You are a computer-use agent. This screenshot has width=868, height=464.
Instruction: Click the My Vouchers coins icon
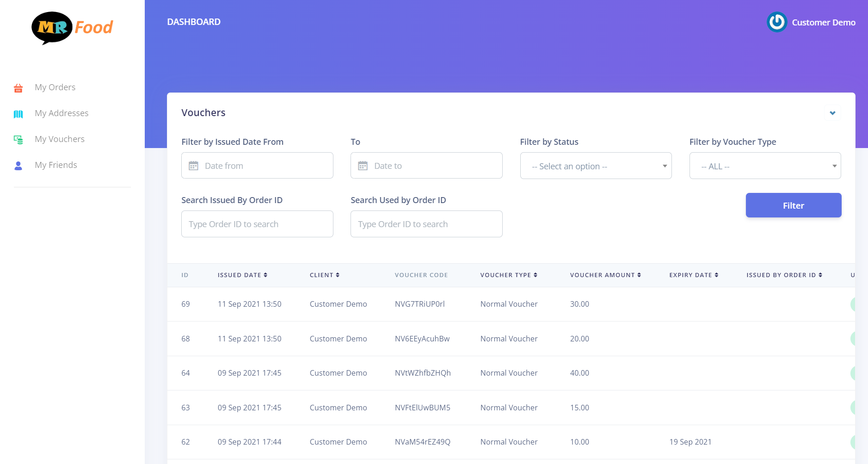pos(18,140)
